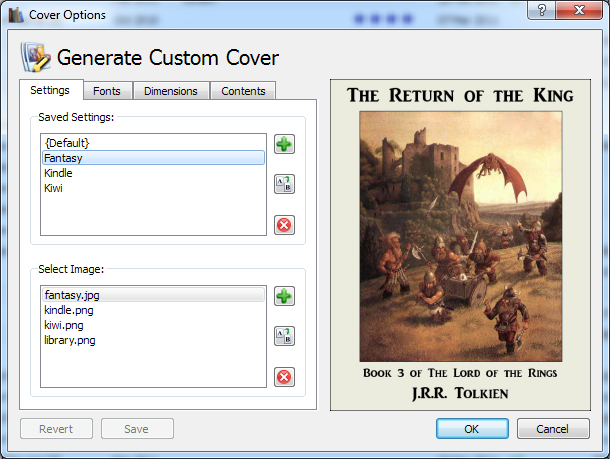Select library.png in the image list

click(153, 340)
